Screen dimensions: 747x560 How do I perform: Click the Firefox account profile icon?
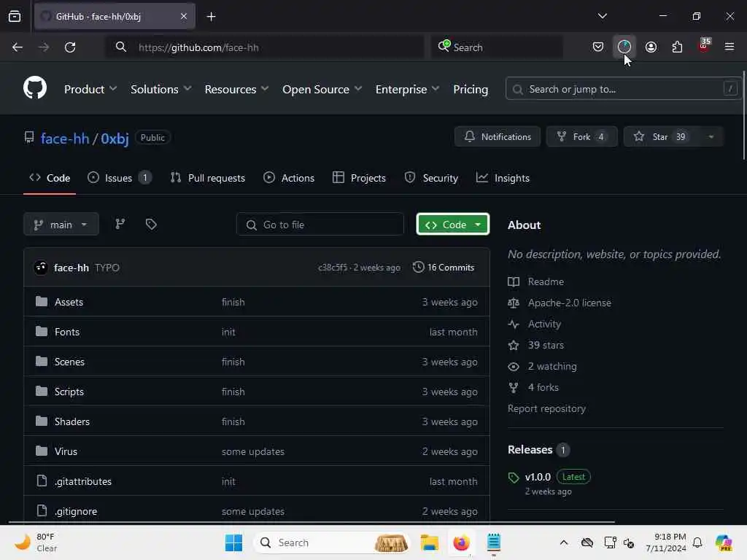(651, 47)
